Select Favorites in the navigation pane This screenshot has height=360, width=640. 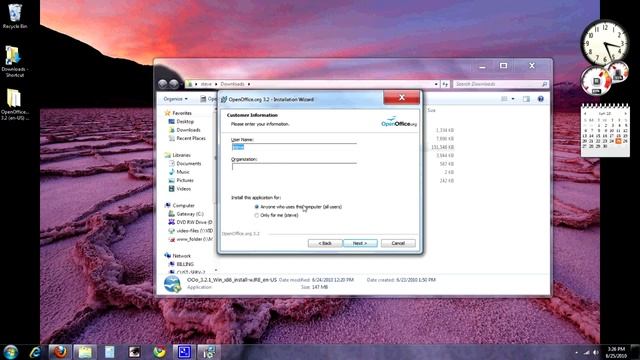(x=182, y=113)
